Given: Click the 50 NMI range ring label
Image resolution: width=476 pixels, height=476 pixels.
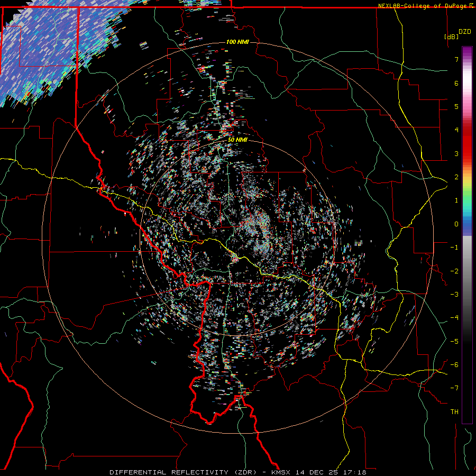Looking at the screenshot, I should [237, 140].
